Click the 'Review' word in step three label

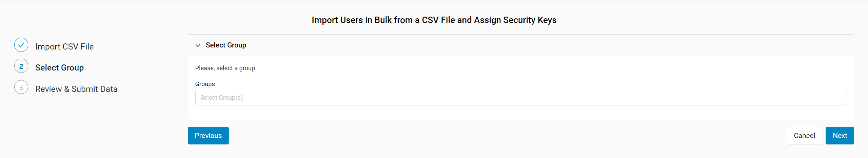click(x=48, y=89)
